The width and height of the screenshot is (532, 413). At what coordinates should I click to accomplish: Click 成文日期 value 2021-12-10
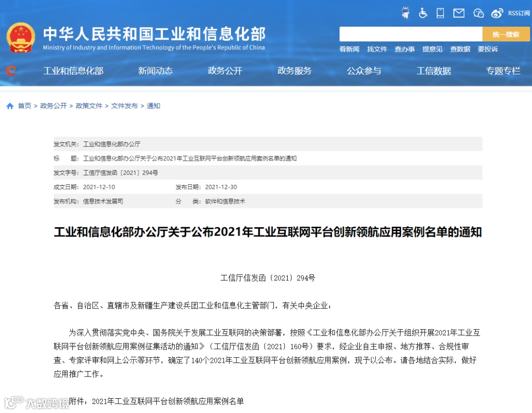coord(99,187)
